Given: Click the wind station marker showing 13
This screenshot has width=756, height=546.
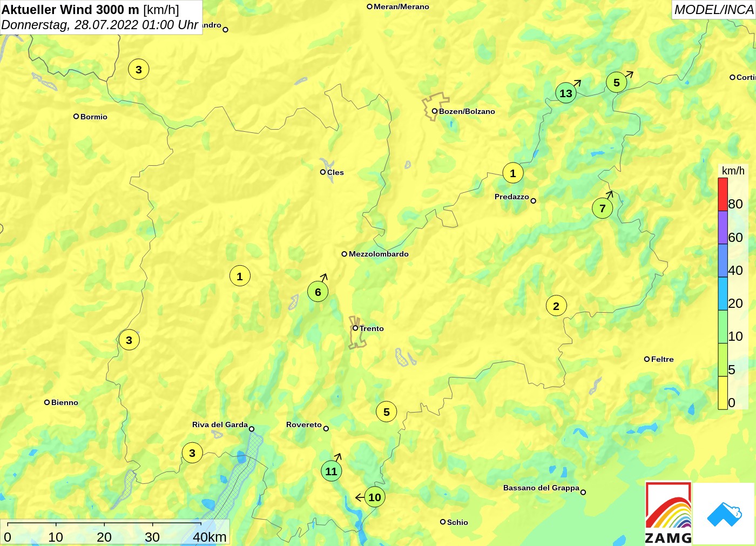Looking at the screenshot, I should 566,93.
